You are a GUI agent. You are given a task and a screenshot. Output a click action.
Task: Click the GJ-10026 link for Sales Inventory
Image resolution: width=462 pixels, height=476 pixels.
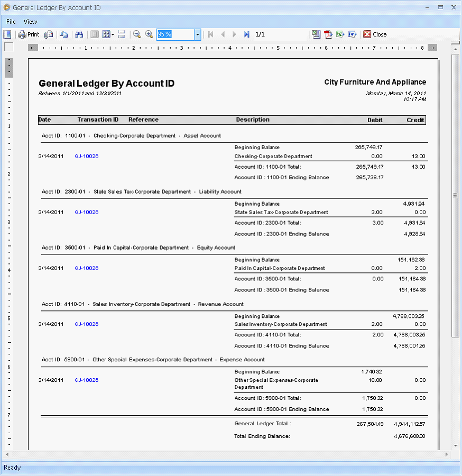pos(86,324)
